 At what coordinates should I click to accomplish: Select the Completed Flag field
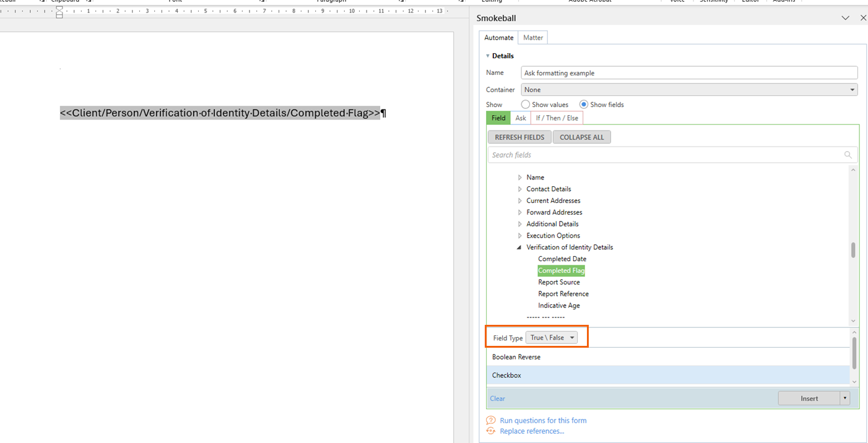pyautogui.click(x=562, y=270)
